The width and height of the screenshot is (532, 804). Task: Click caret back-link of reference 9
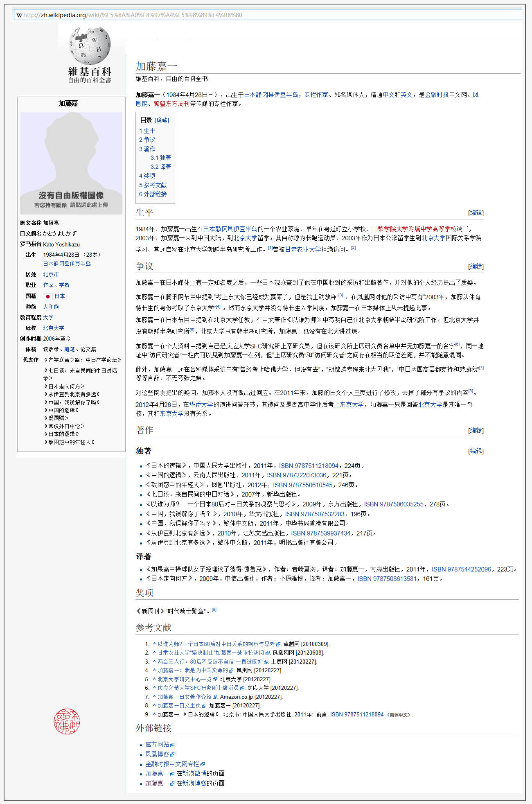pyautogui.click(x=154, y=714)
